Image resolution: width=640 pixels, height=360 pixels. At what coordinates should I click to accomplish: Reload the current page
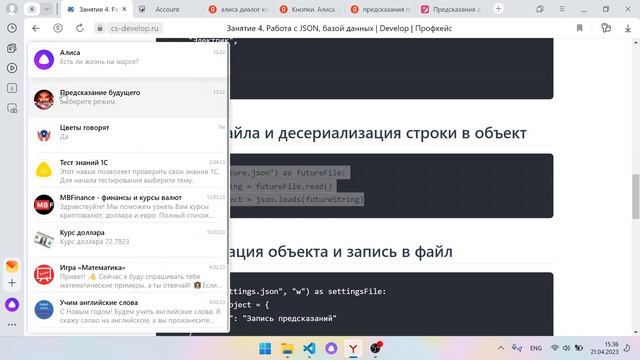click(80, 28)
